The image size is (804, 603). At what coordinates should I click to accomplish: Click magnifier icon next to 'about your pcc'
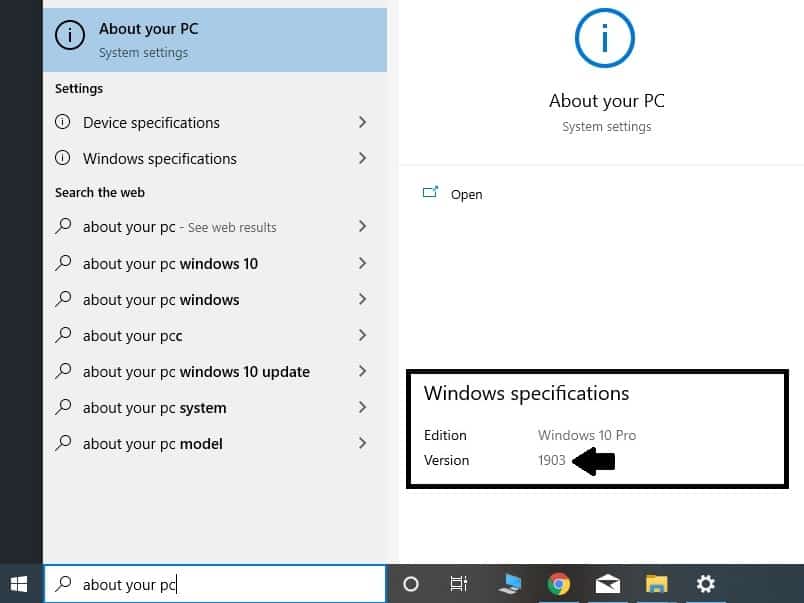[63, 335]
